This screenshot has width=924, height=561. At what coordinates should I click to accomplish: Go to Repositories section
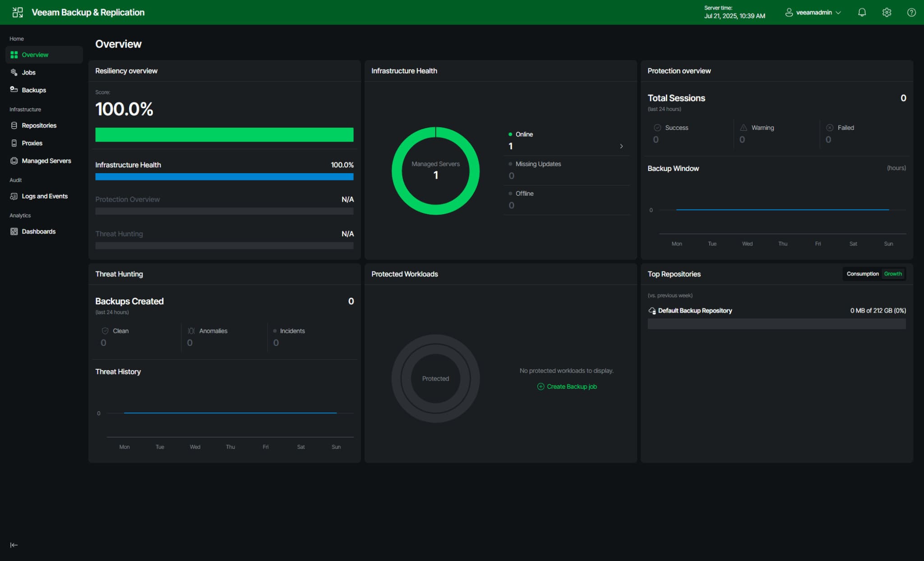39,125
